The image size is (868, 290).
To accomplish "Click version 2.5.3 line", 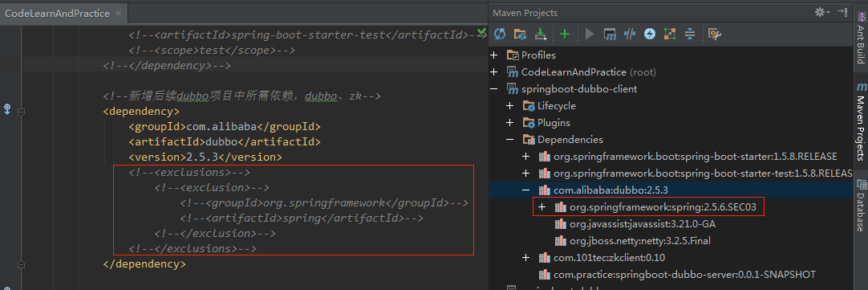I will point(205,157).
